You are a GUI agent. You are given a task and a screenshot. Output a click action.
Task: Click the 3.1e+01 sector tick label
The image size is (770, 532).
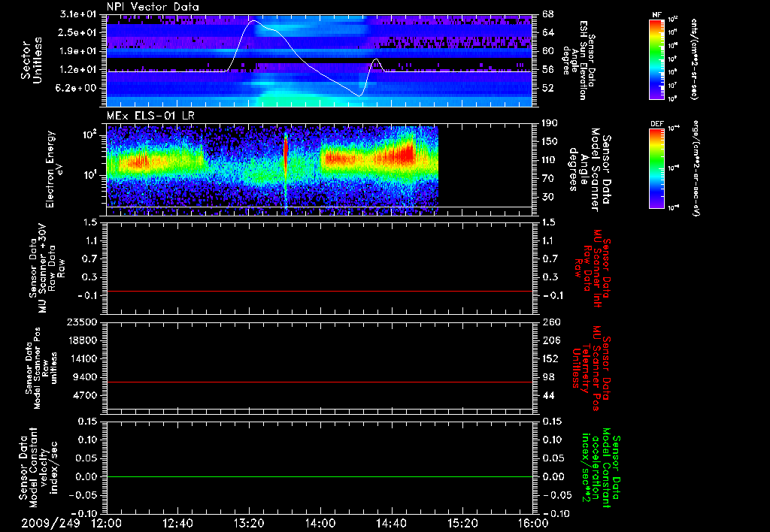coord(79,14)
